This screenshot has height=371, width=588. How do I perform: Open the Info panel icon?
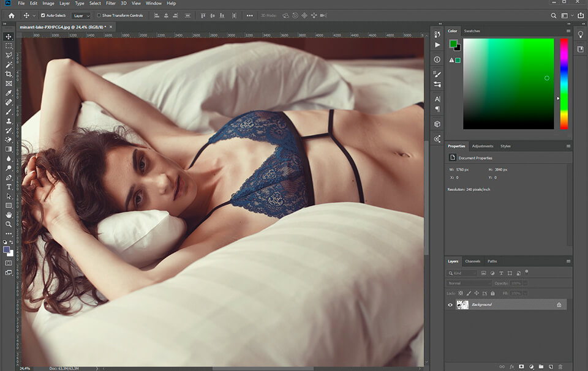pos(437,59)
